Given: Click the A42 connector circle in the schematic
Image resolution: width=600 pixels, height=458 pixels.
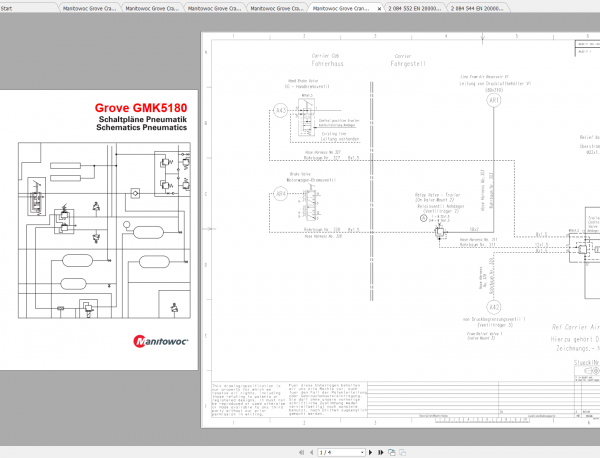Looking at the screenshot, I should (494, 307).
